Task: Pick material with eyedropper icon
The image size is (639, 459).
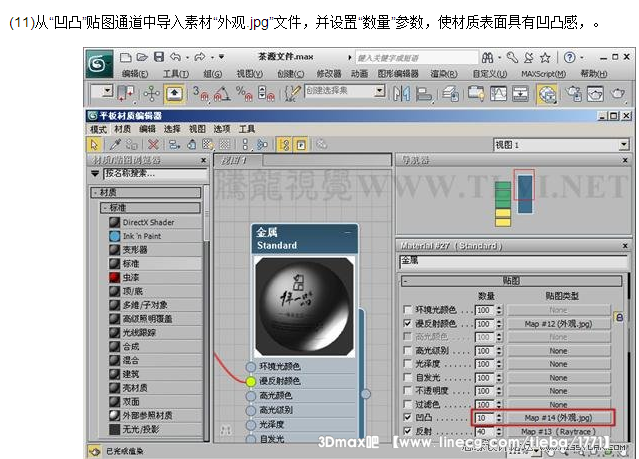Action: tap(115, 144)
